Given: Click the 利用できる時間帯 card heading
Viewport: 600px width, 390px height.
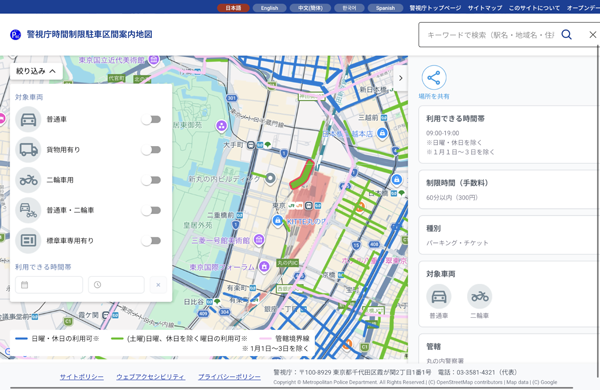Looking at the screenshot, I should tap(455, 119).
